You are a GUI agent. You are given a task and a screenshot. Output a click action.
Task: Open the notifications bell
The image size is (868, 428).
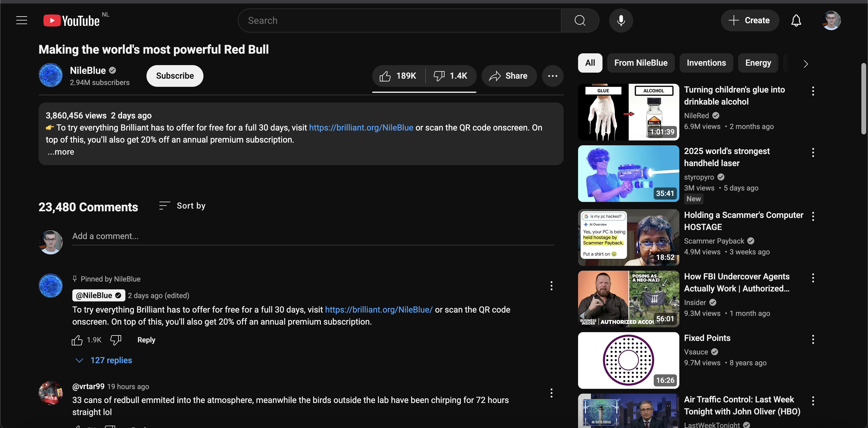(x=796, y=20)
